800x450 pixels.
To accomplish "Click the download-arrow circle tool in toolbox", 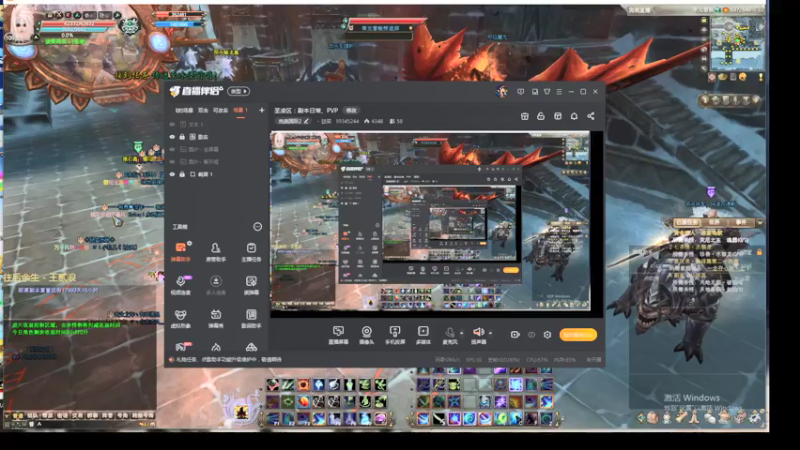I will (216, 281).
